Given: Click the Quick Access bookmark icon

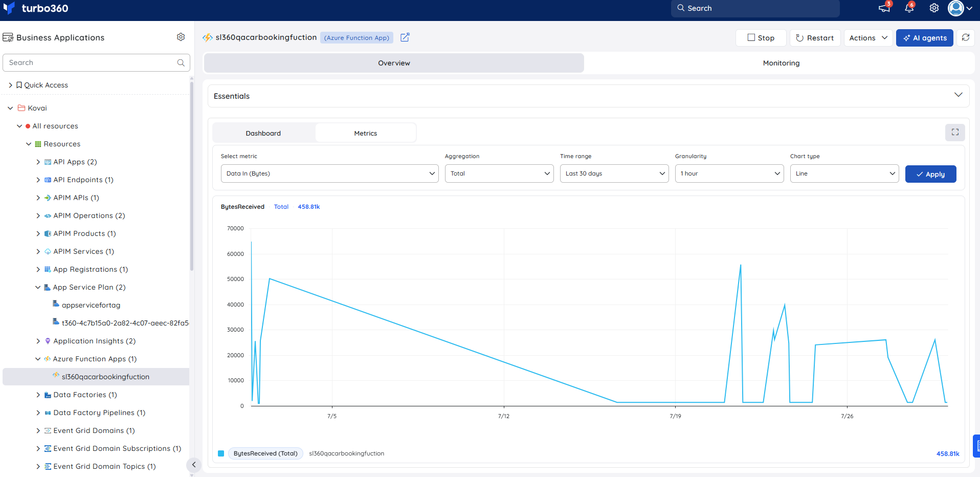Looking at the screenshot, I should [x=19, y=85].
